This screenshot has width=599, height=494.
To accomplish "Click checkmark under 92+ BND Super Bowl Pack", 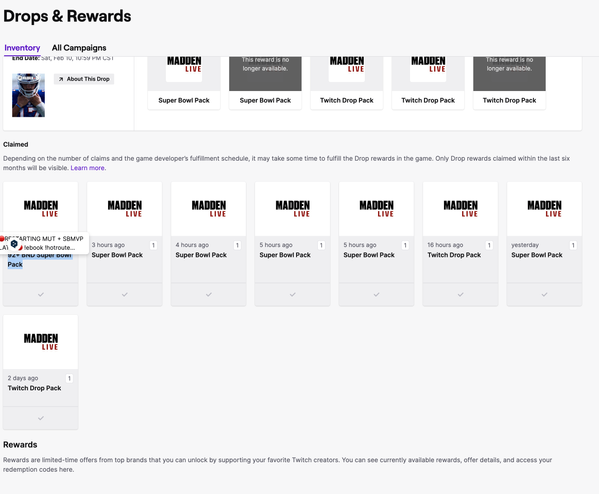I will (41, 295).
